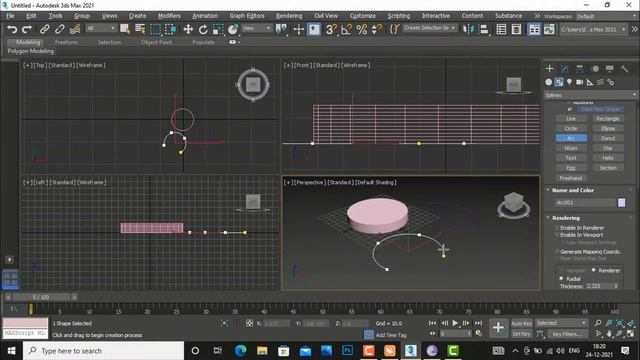Screen dimensions: 640x360
Task: Open the Utilities wrench panel icon
Action: 625,69
